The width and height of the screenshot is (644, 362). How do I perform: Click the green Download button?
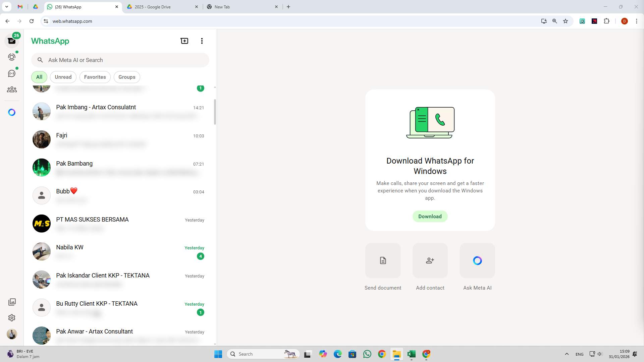coord(430,217)
